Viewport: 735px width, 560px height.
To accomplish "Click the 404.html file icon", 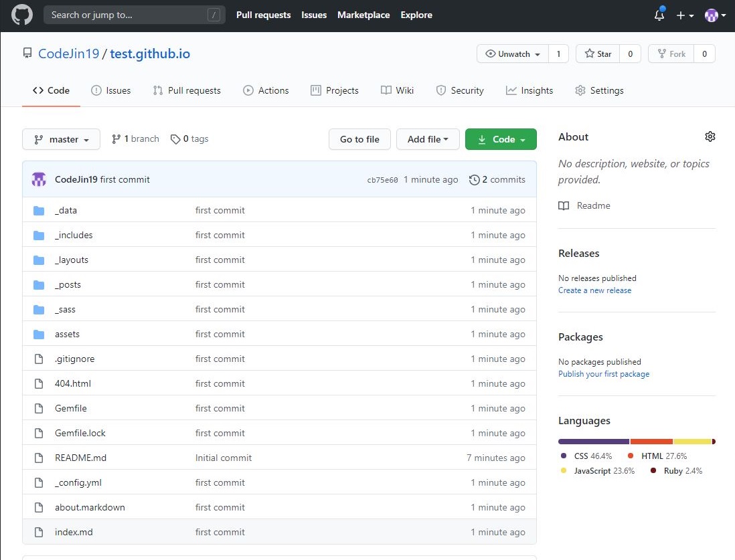I will pos(39,384).
